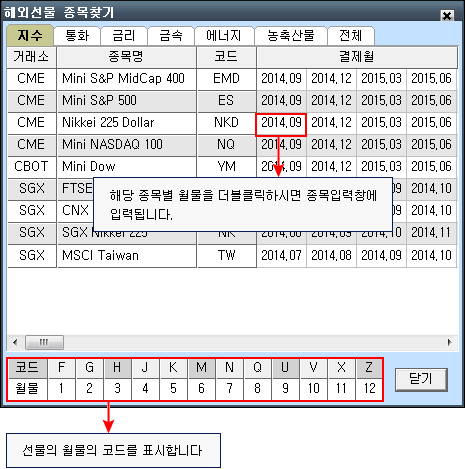Screen dimensions: 465x469
Task: Select the 금속 tab
Action: (171, 35)
